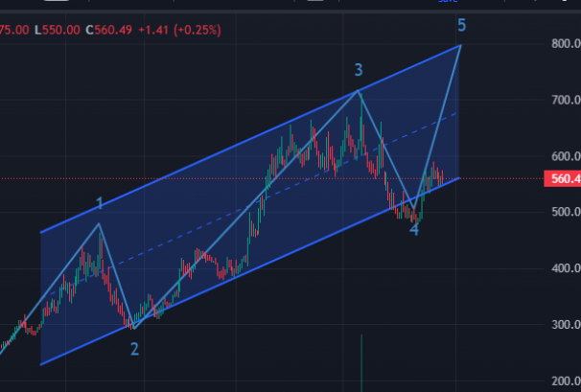
Task: Click the 400.0 price axis label
Action: click(566, 268)
